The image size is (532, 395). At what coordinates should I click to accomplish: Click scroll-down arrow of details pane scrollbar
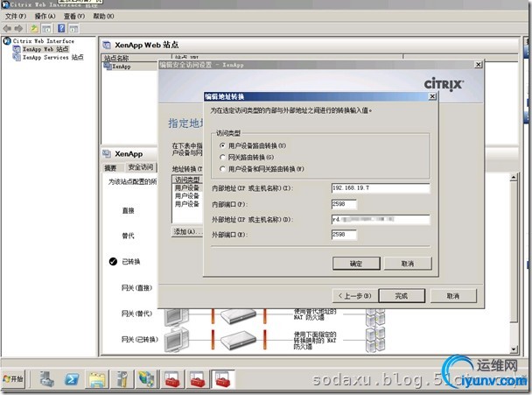514,349
